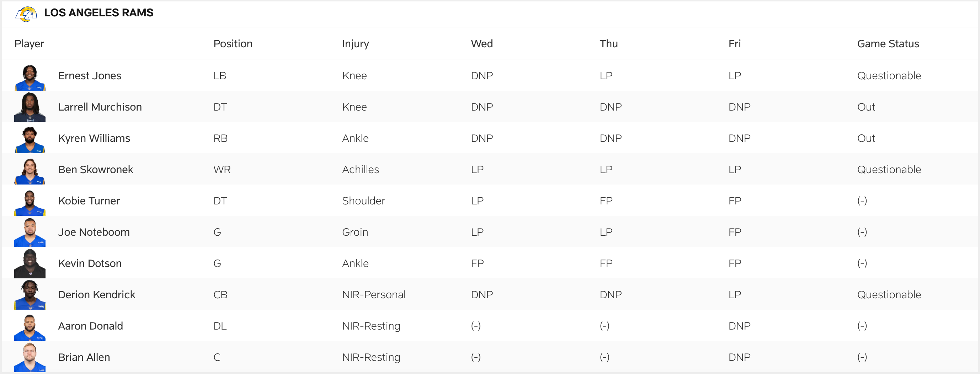Click Brian Allen's headshot photo
980x374 pixels.
pos(30,358)
